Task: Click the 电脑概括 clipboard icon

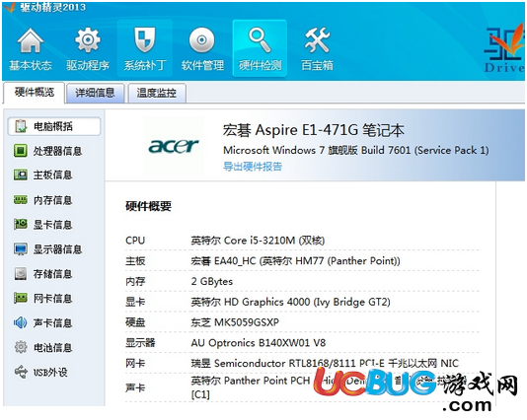Action: point(21,126)
